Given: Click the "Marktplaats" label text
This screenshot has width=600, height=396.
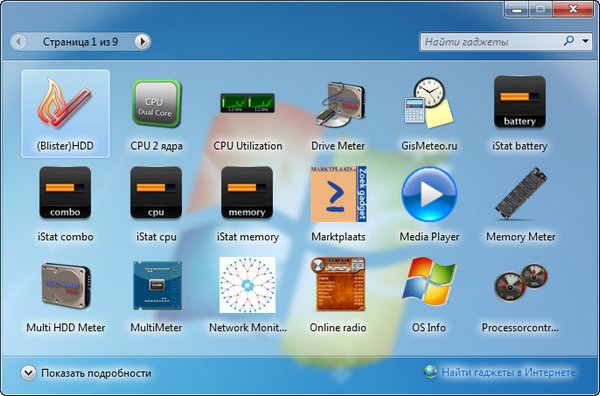Looking at the screenshot, I should (338, 237).
